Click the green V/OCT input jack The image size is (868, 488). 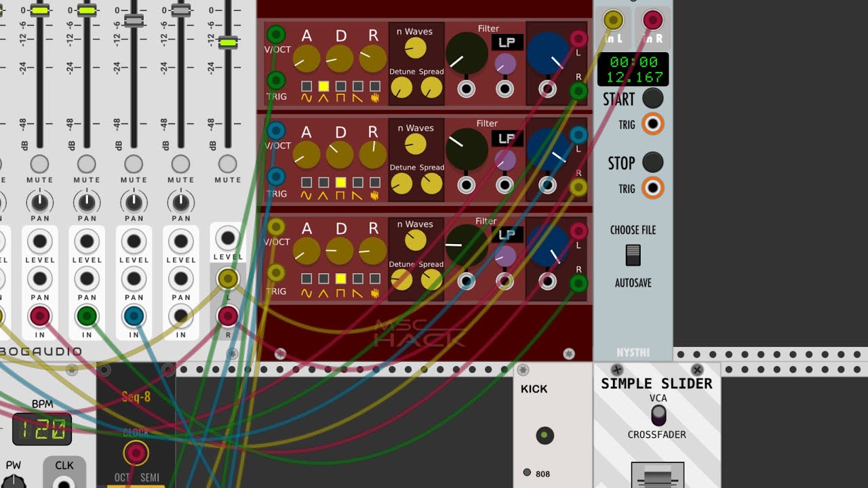click(x=276, y=34)
